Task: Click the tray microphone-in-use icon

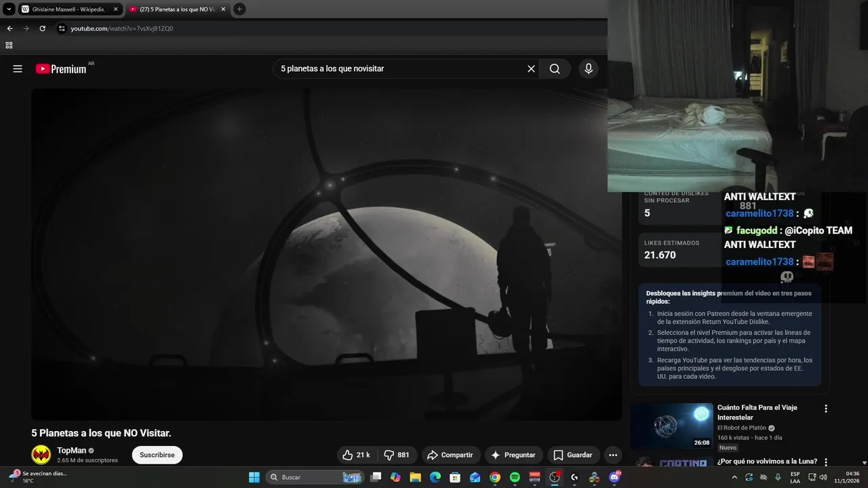Action: (x=778, y=477)
